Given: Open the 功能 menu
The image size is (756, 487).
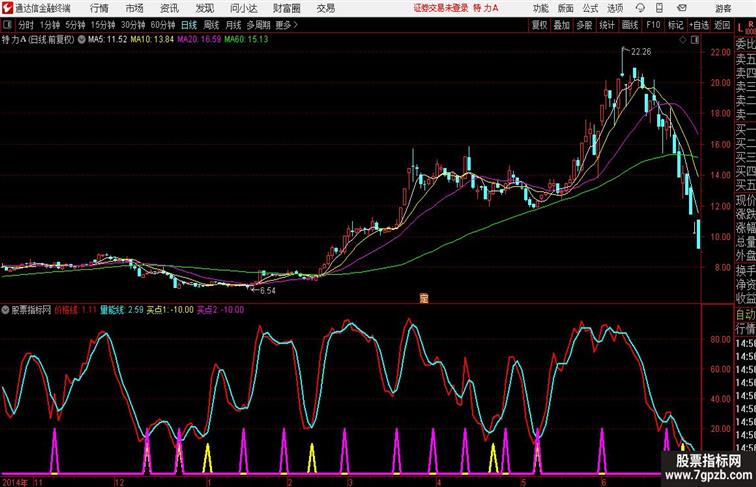Looking at the screenshot, I should click(x=541, y=8).
